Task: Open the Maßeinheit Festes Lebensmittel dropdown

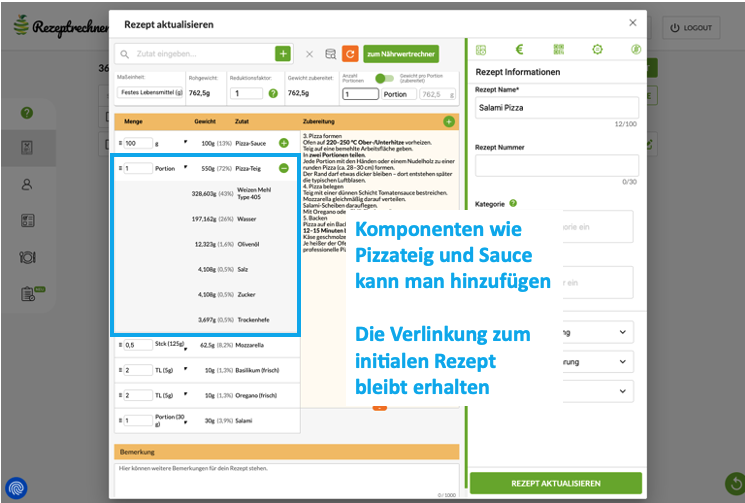Action: pyautogui.click(x=150, y=93)
